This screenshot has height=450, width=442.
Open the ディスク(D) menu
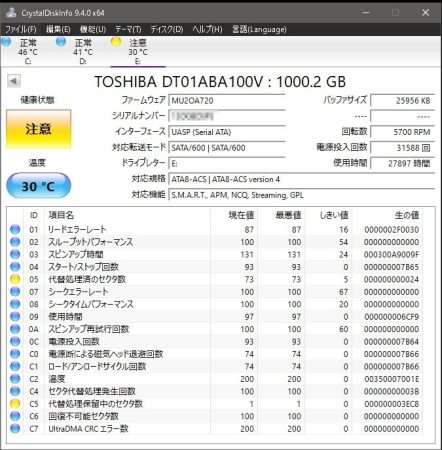point(167,29)
